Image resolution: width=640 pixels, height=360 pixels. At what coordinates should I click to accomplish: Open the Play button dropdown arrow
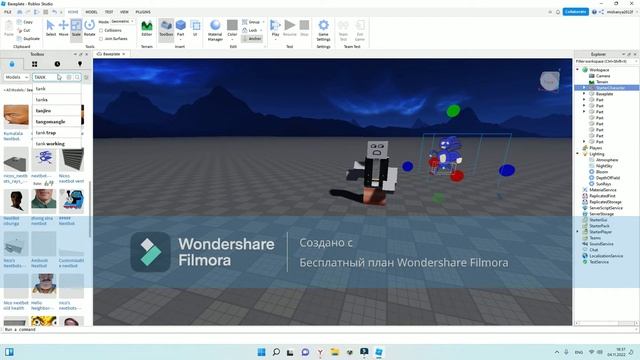276,39
